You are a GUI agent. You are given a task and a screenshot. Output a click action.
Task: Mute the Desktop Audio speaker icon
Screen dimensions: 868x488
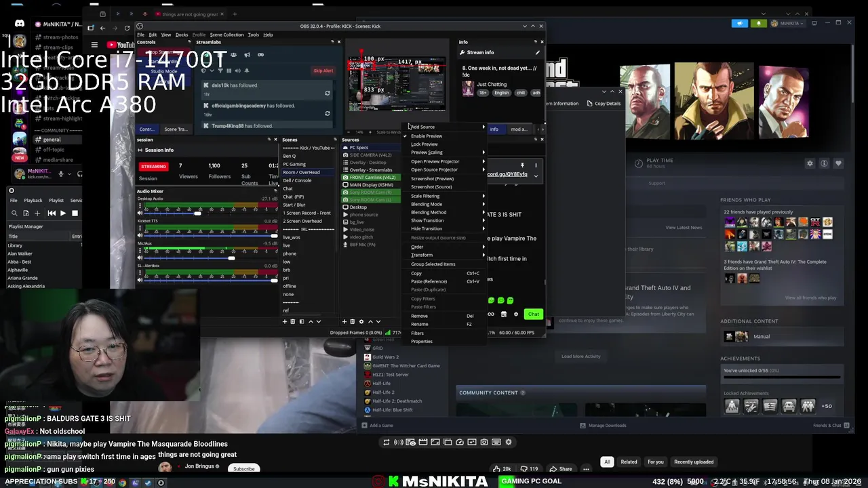(140, 213)
